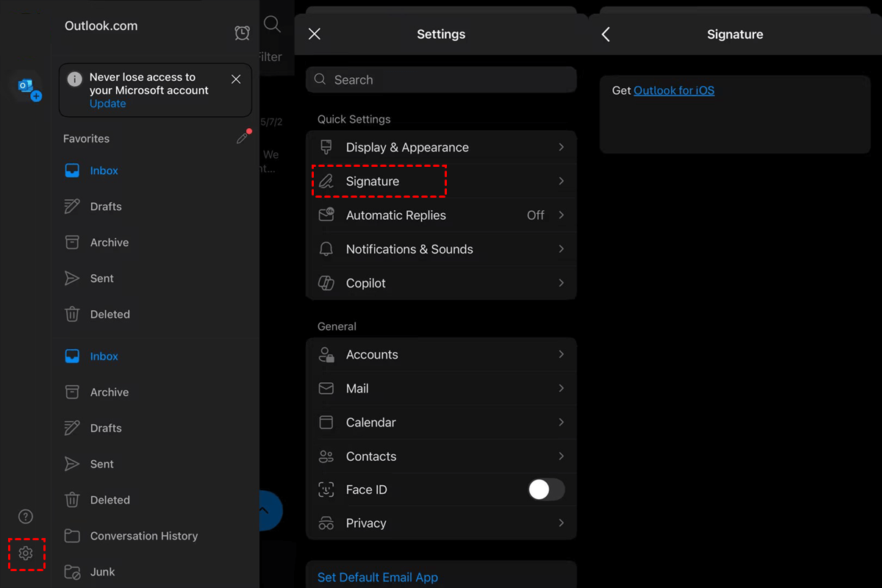Image resolution: width=882 pixels, height=588 pixels.
Task: Open settings gear in Outlook sidebar
Action: 26,553
